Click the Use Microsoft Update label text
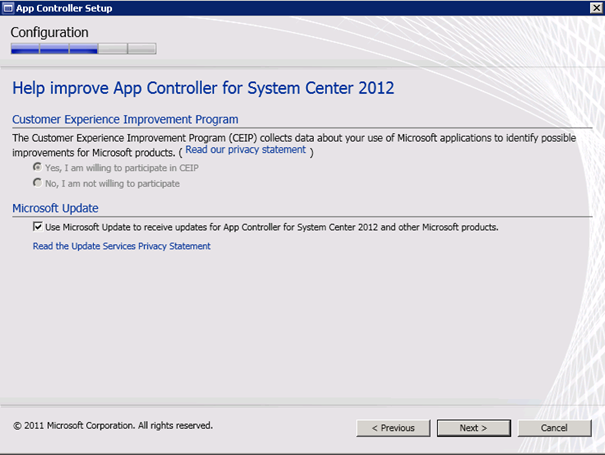 [x=272, y=227]
